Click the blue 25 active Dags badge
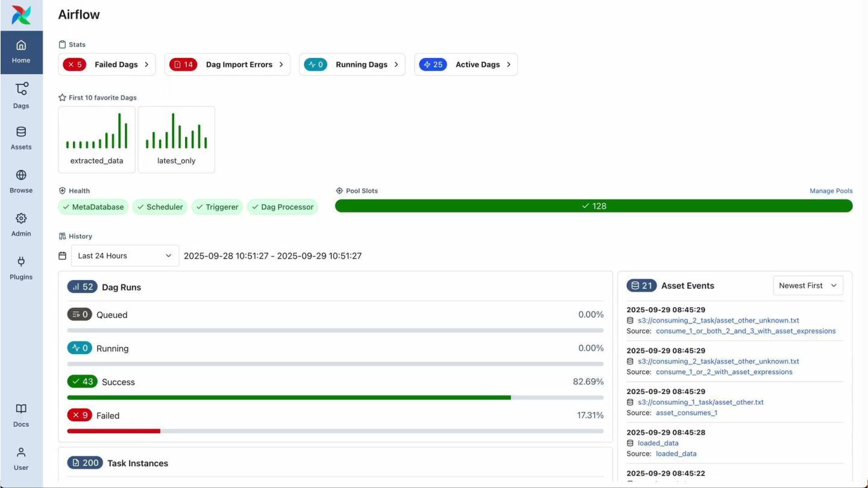The height and width of the screenshot is (488, 868). click(x=433, y=64)
